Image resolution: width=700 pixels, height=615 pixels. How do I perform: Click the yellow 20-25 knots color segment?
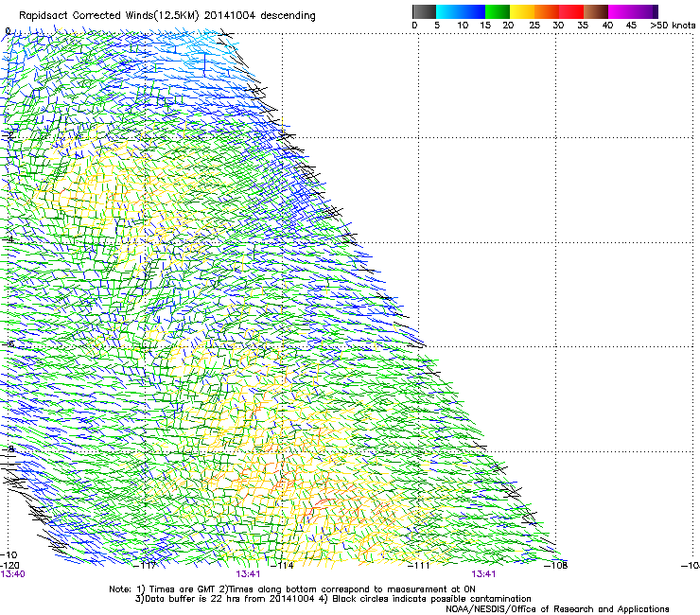click(x=522, y=11)
